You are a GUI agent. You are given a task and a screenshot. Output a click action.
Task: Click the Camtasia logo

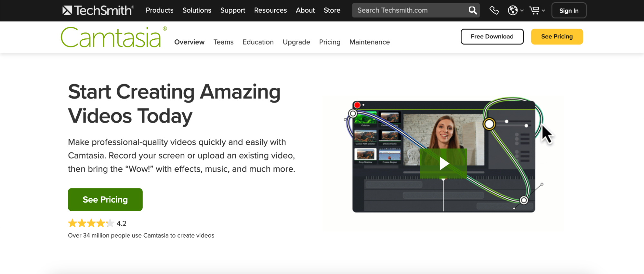[x=114, y=37]
